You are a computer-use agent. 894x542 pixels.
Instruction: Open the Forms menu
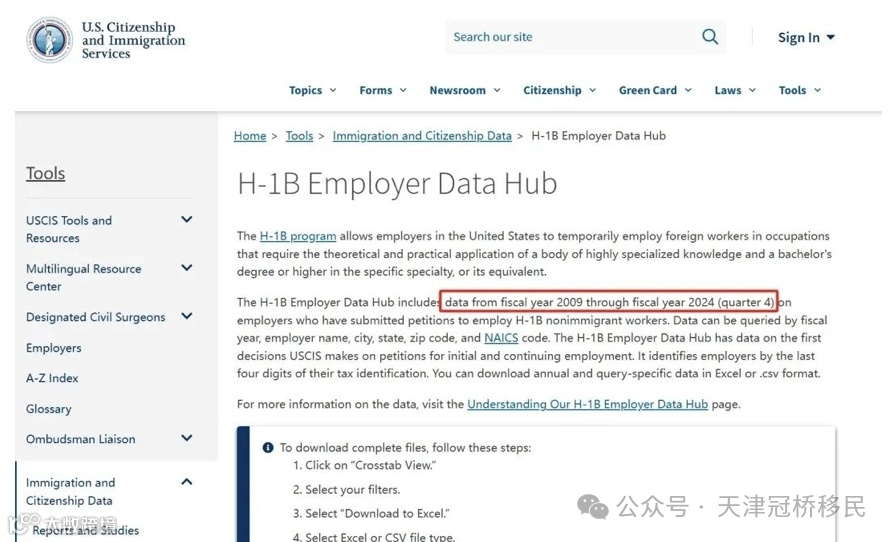click(x=383, y=90)
